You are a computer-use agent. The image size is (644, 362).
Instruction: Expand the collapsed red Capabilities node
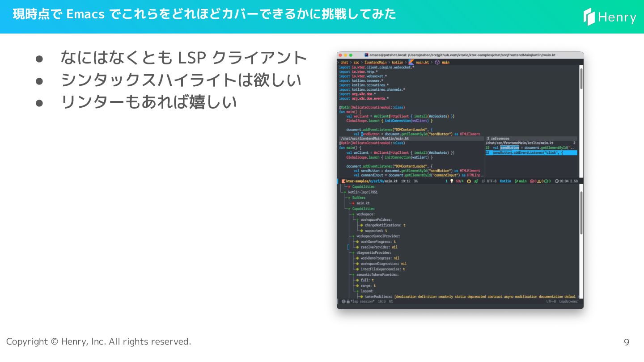click(x=349, y=187)
